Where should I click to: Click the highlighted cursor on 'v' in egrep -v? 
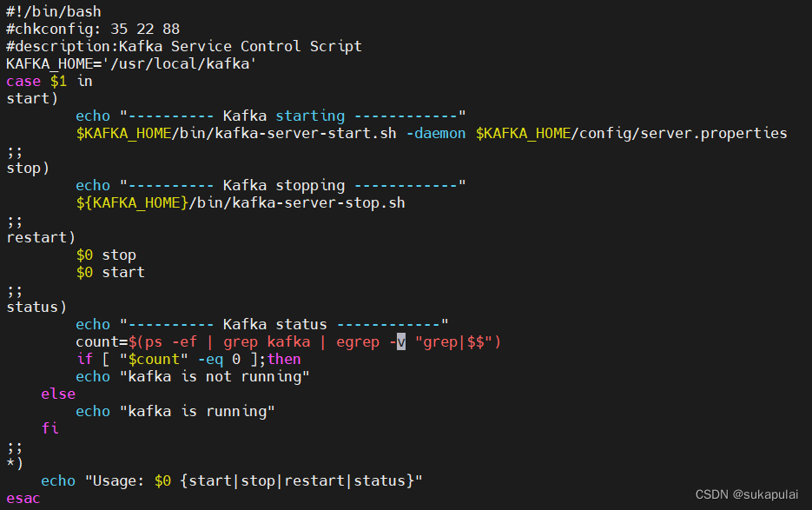pos(401,342)
